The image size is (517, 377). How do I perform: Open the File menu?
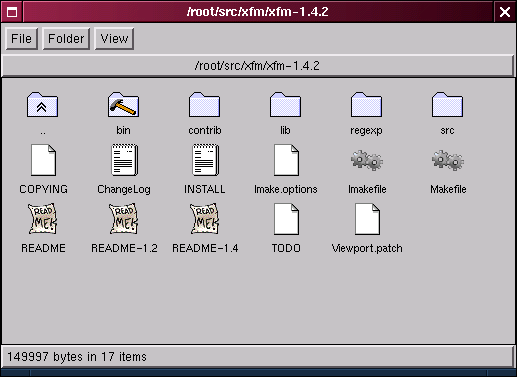tap(22, 39)
